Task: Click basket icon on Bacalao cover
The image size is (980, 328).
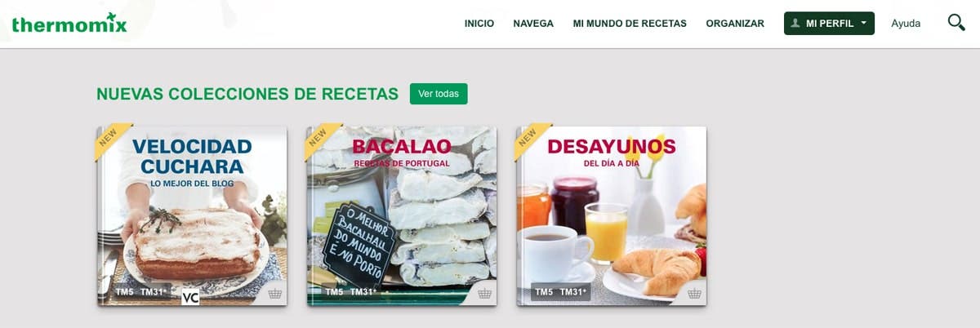Action: (x=484, y=293)
